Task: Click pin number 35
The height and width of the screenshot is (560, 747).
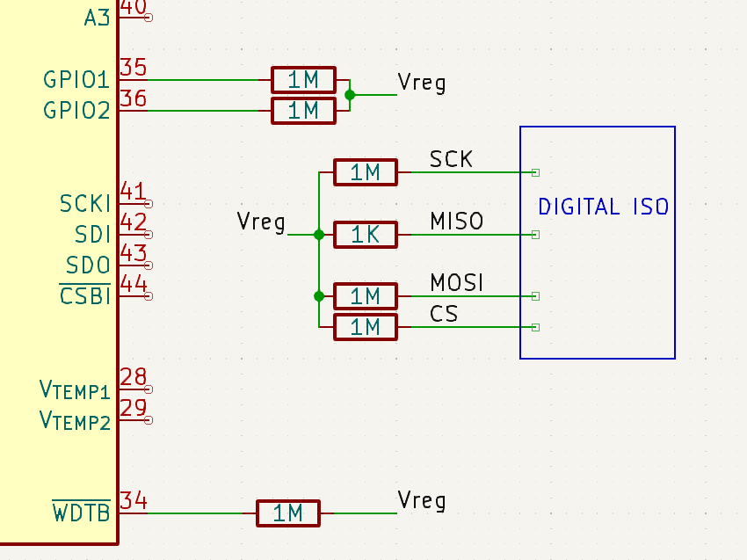Action: [134, 68]
